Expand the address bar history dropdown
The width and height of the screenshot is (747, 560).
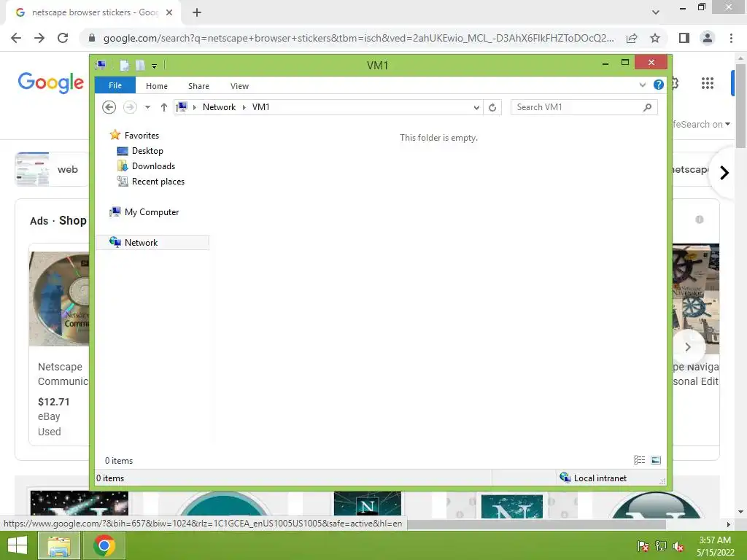click(x=476, y=108)
